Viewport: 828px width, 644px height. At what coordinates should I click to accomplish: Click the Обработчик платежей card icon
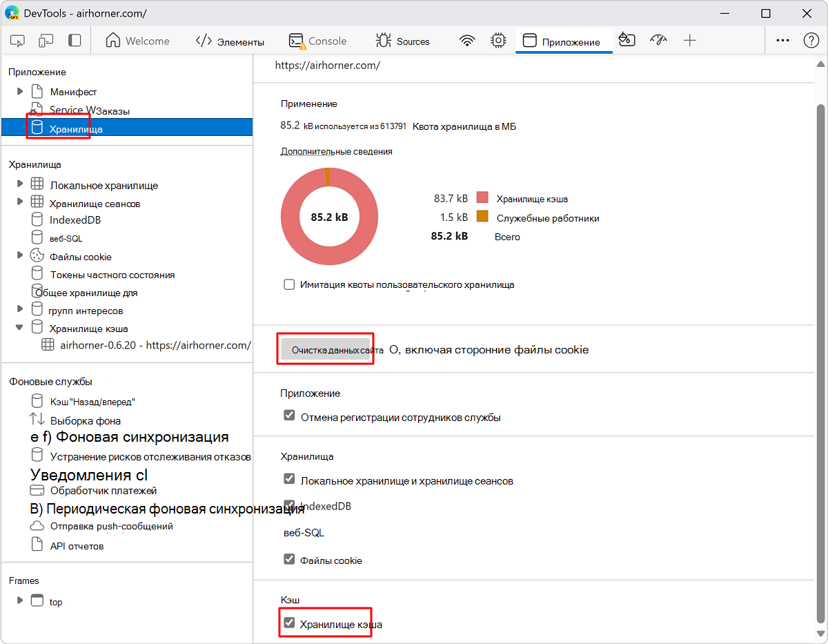37,491
